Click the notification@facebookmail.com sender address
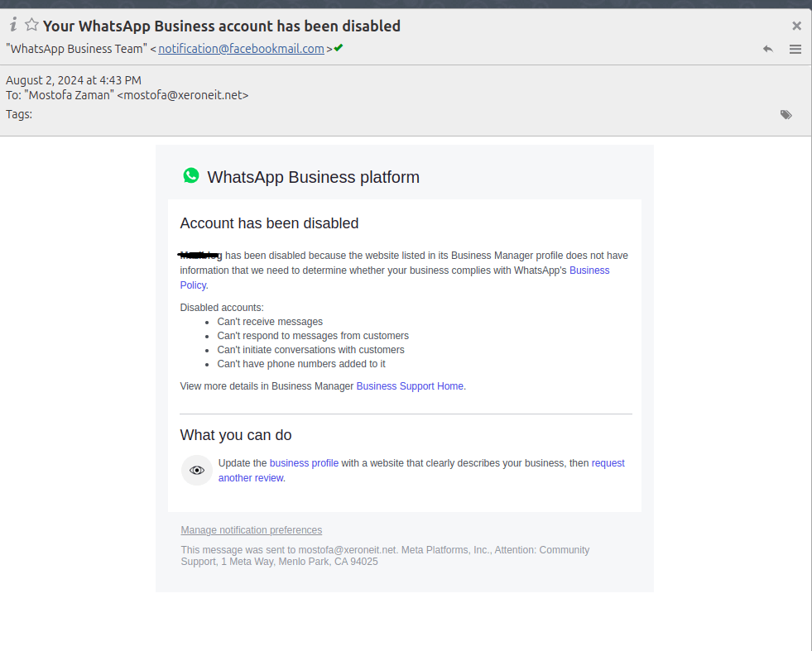The width and height of the screenshot is (812, 651). pyautogui.click(x=241, y=49)
